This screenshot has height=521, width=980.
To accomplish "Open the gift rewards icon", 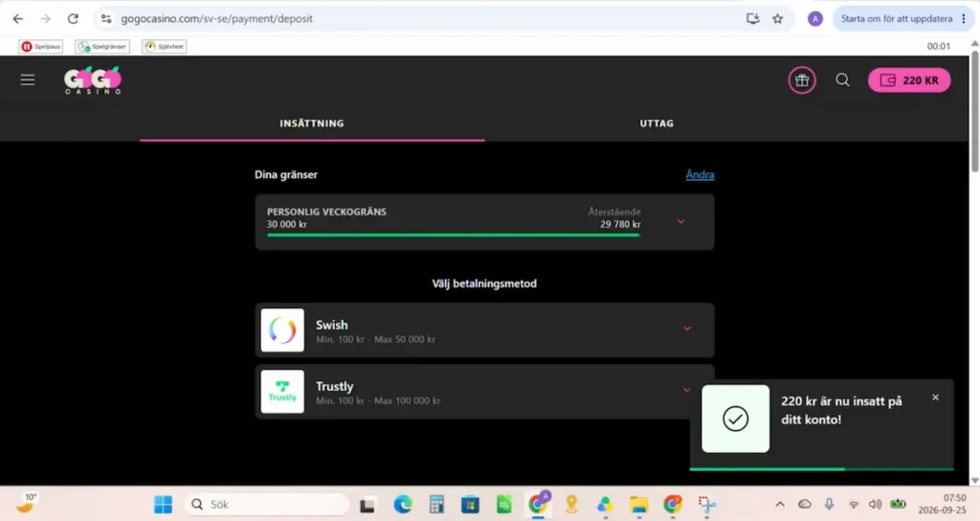I will pyautogui.click(x=802, y=80).
